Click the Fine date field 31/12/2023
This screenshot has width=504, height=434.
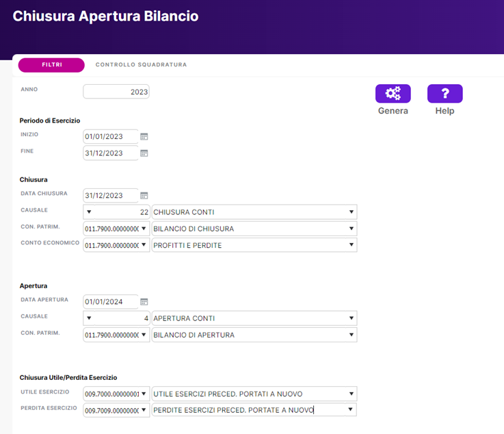pos(111,153)
